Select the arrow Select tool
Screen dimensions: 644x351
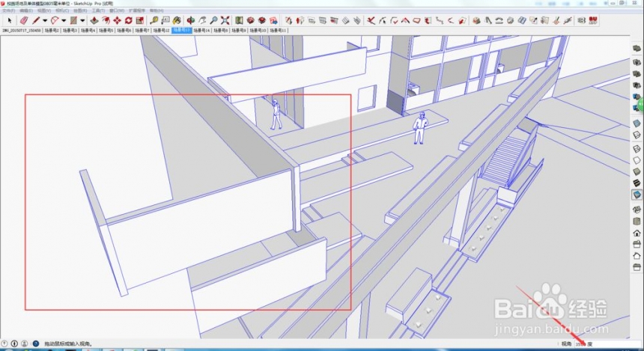(10, 20)
